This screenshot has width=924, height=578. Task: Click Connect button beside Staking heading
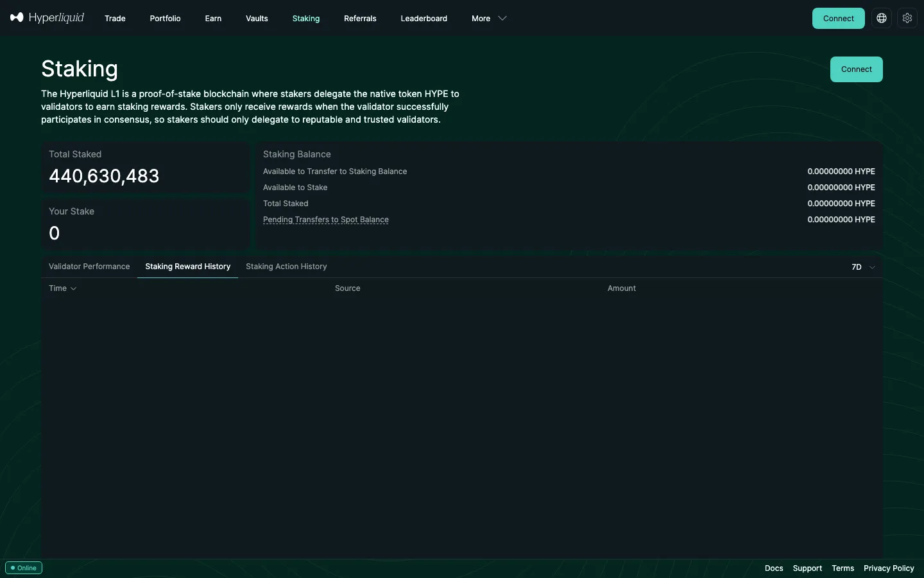pyautogui.click(x=856, y=69)
